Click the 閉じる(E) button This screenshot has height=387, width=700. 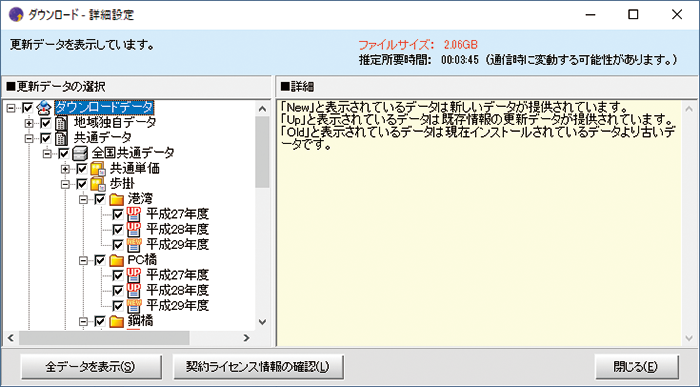click(637, 367)
